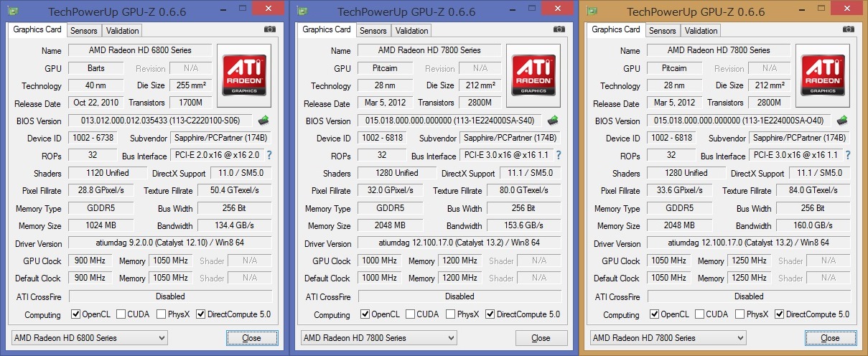
Task: Switch to Validation tab in the HD 6800 window
Action: click(x=123, y=31)
